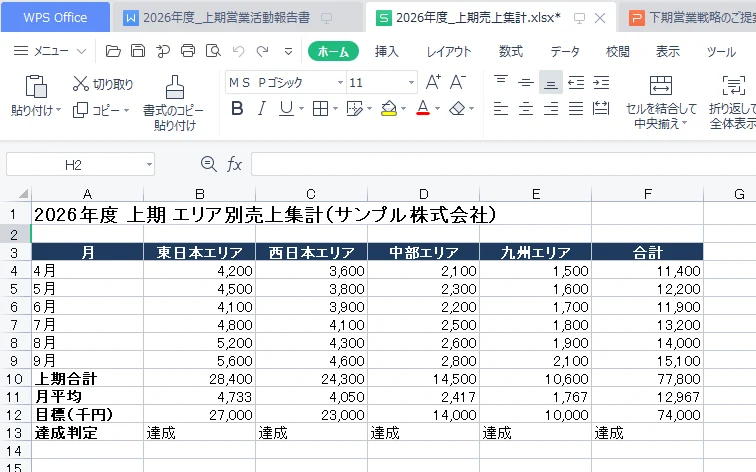Open the WPS Office home tab
This screenshot has height=472, width=756.
[x=55, y=17]
